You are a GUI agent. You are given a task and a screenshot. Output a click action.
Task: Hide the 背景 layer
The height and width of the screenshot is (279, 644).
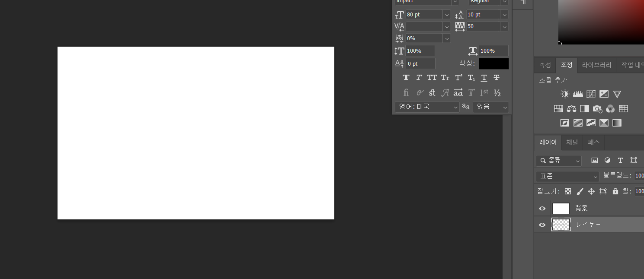click(x=542, y=209)
